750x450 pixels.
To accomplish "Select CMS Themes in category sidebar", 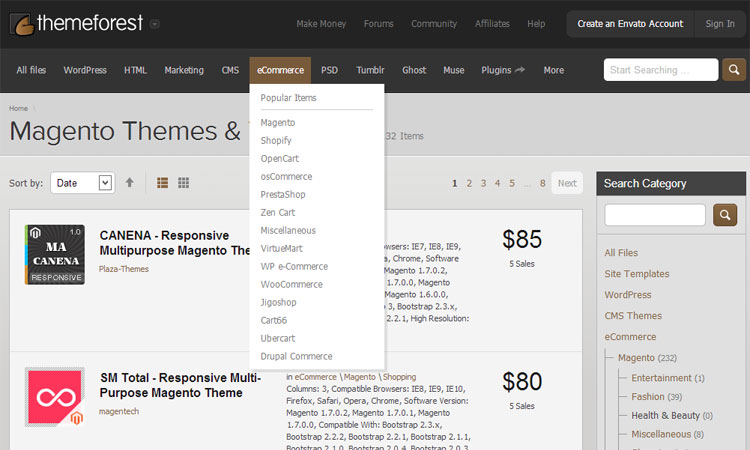I will point(633,316).
